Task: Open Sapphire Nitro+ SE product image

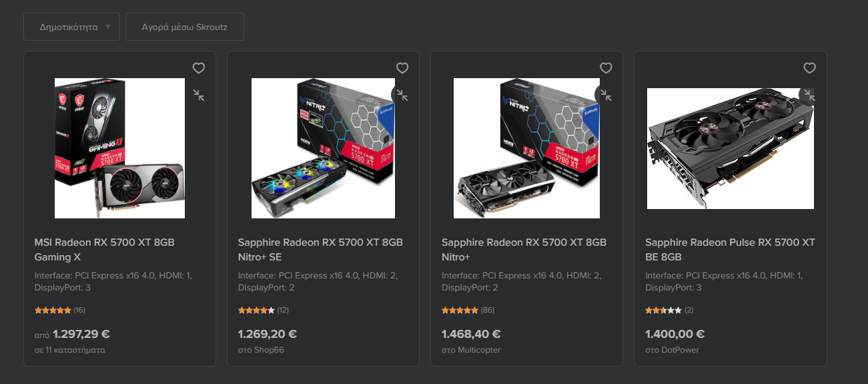Action: point(323,148)
